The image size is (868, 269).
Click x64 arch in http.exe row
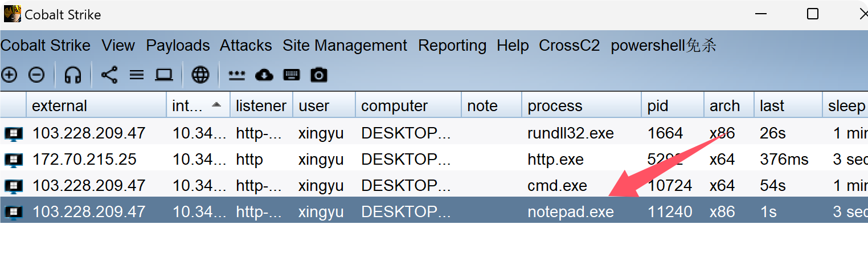722,160
